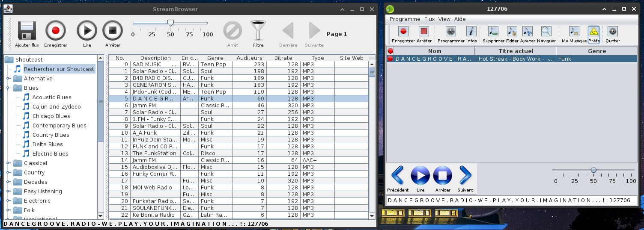Click the stream table scrollbar up arrow
Screen dimensions: 644x230
(372, 64)
